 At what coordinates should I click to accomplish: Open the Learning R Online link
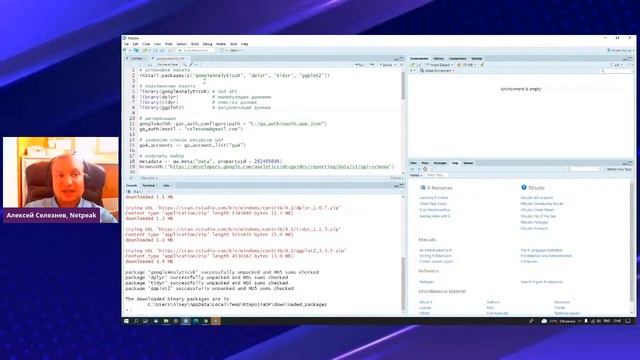coord(433,198)
